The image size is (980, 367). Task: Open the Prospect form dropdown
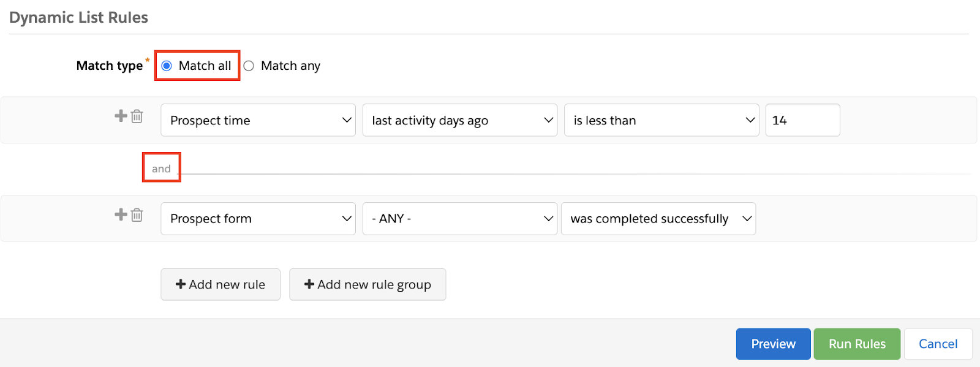[258, 219]
